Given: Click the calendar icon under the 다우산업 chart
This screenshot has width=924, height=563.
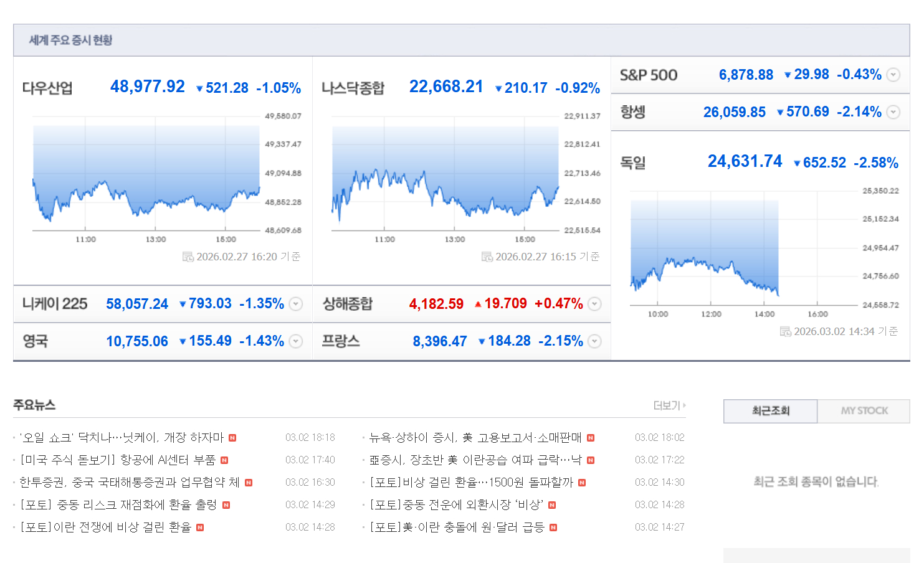Looking at the screenshot, I should [188, 257].
